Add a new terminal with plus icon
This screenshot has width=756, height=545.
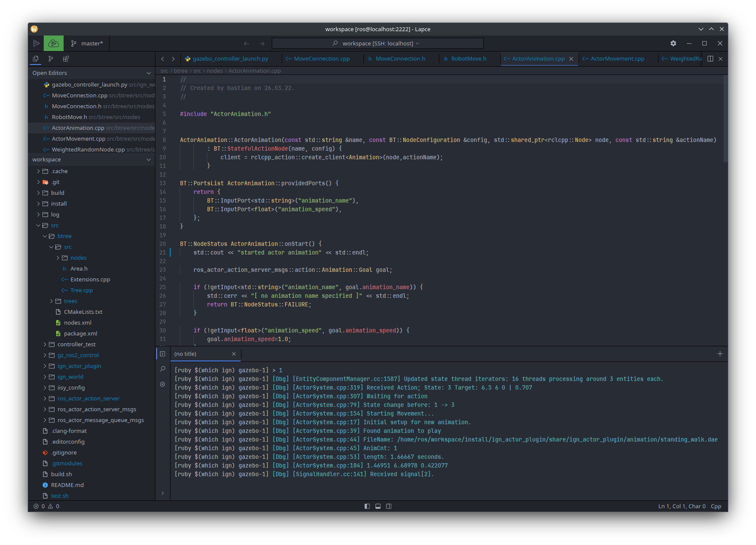point(720,354)
